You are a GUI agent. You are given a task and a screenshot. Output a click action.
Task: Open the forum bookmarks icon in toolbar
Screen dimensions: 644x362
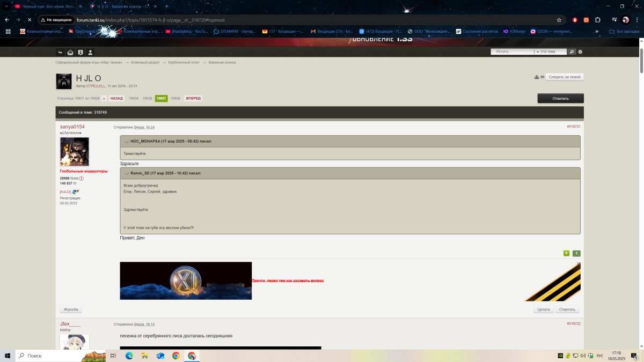[80, 52]
